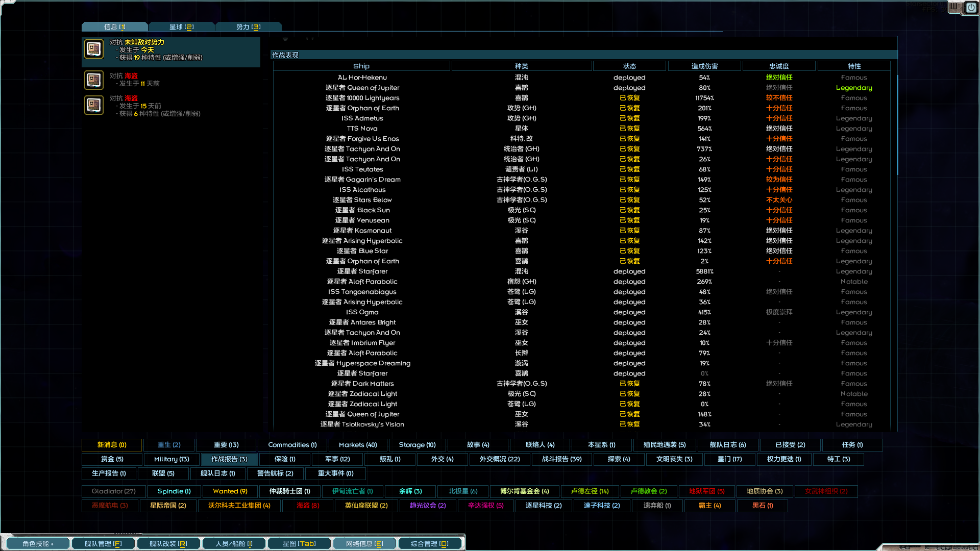Click the 新消息 (0) filter button
Screen dimensions: 980x551
point(111,445)
